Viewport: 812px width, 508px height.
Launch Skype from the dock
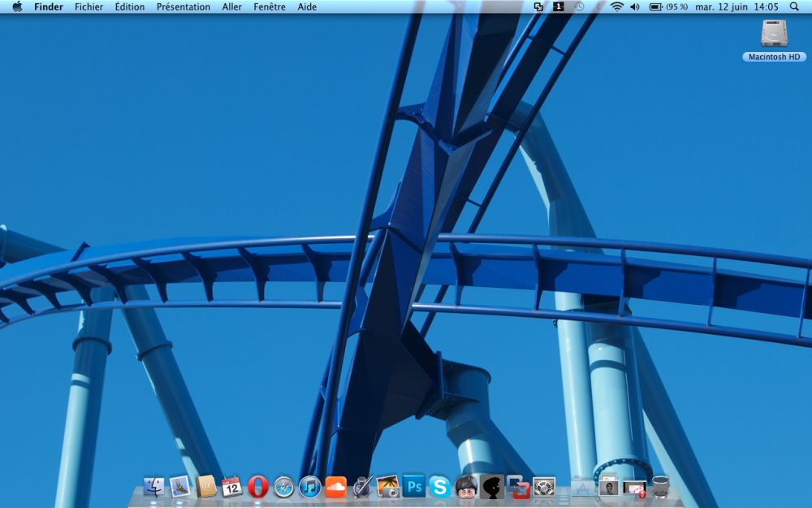(x=439, y=487)
